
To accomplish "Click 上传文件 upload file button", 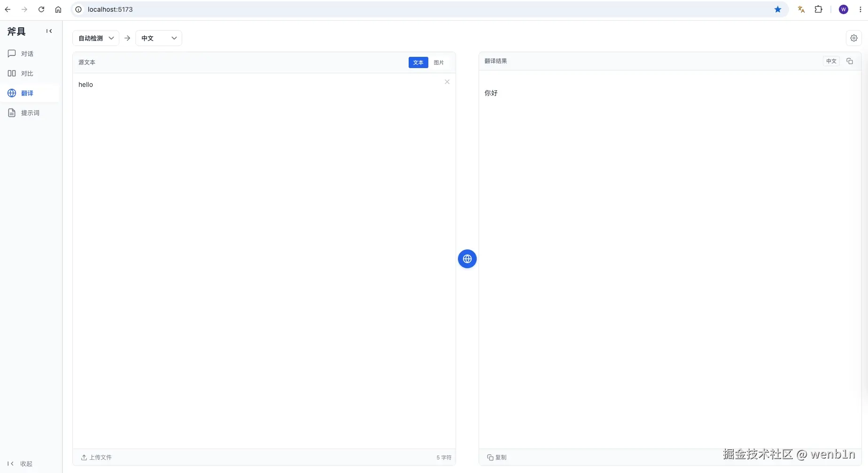I will (x=96, y=457).
